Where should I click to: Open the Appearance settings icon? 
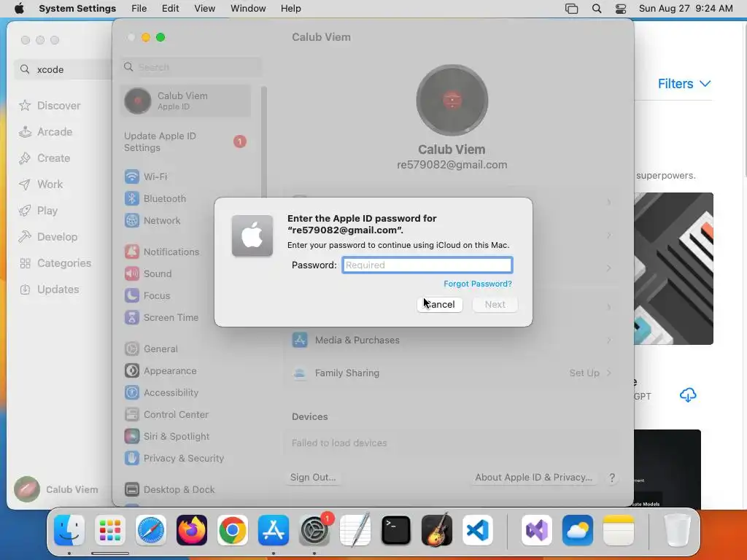click(132, 371)
